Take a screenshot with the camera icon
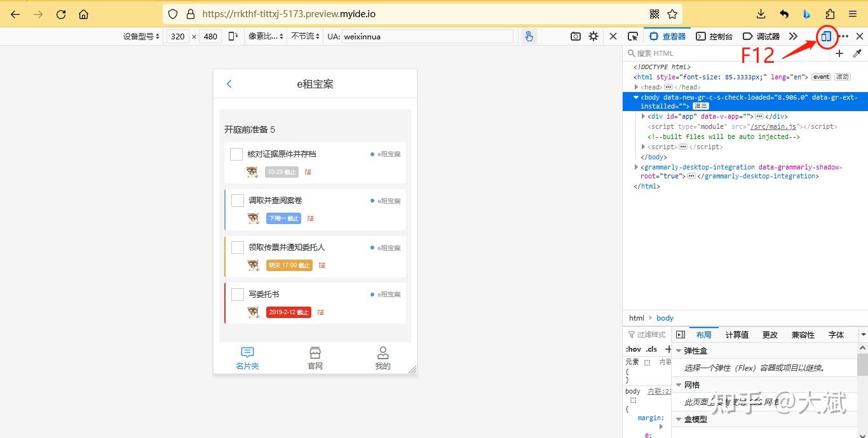The height and width of the screenshot is (438, 868). point(576,36)
